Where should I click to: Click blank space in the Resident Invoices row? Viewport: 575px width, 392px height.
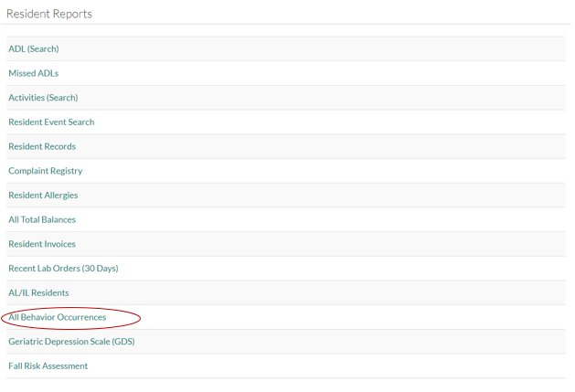(366, 244)
